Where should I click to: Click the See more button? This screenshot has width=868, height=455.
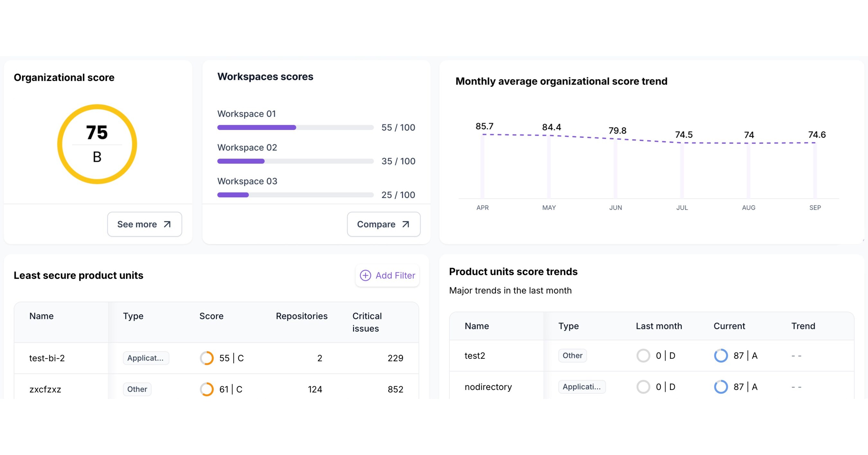(x=145, y=224)
